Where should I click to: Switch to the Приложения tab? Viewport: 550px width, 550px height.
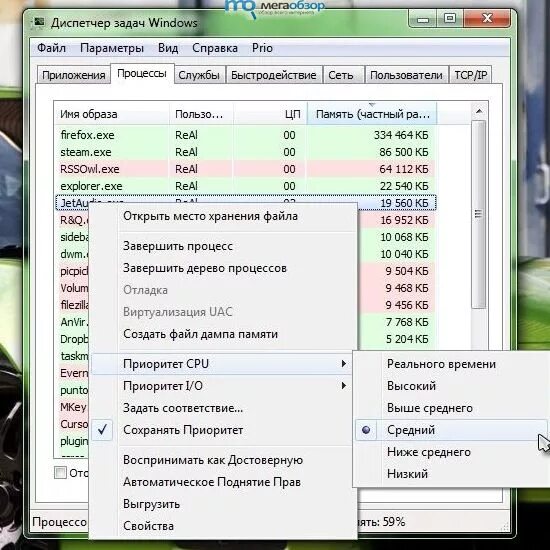[74, 75]
